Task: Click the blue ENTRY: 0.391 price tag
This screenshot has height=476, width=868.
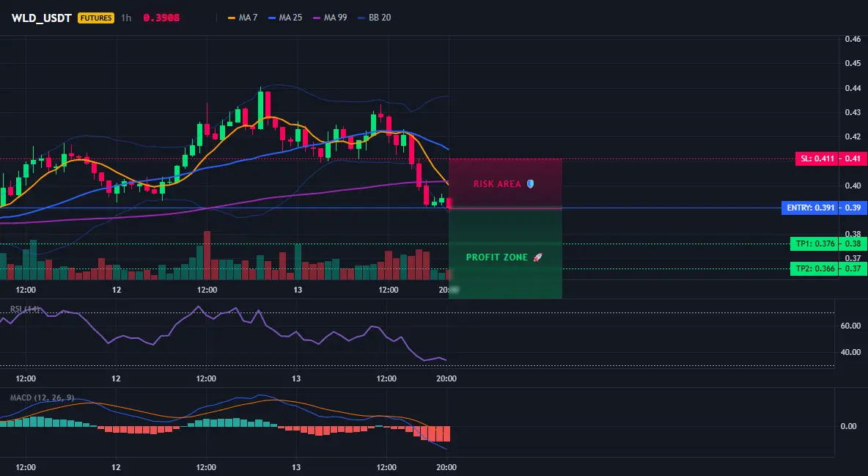Action: click(x=809, y=208)
